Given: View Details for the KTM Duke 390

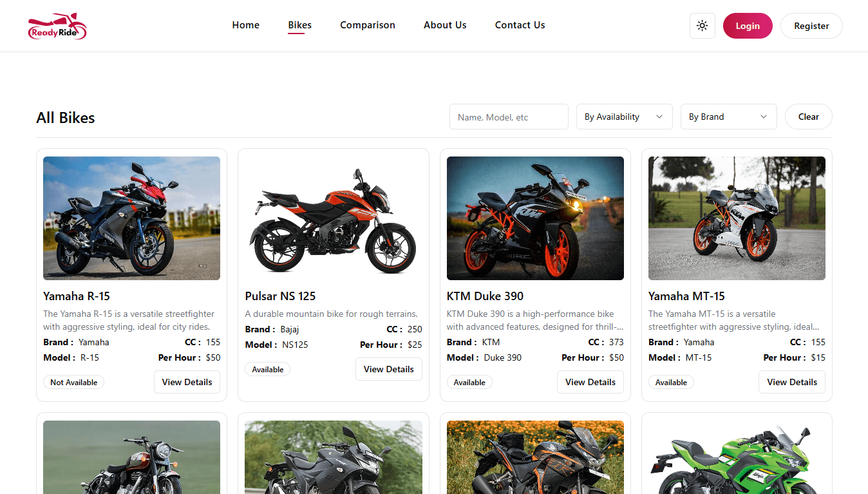Looking at the screenshot, I should [590, 382].
